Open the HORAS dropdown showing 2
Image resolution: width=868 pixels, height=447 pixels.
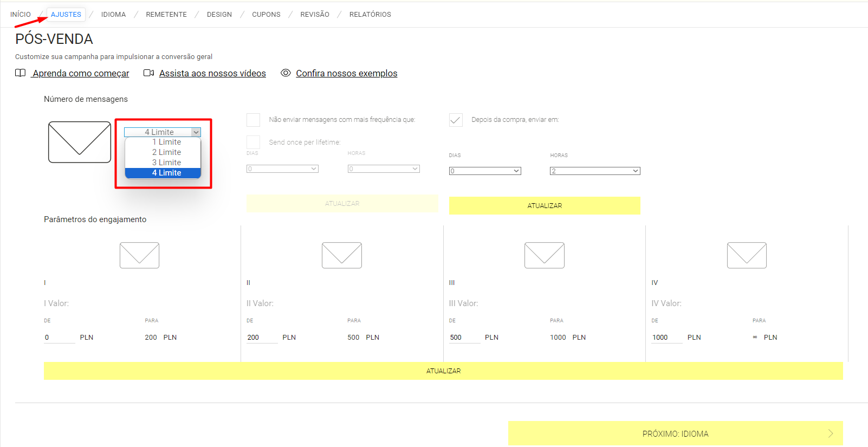coord(595,171)
